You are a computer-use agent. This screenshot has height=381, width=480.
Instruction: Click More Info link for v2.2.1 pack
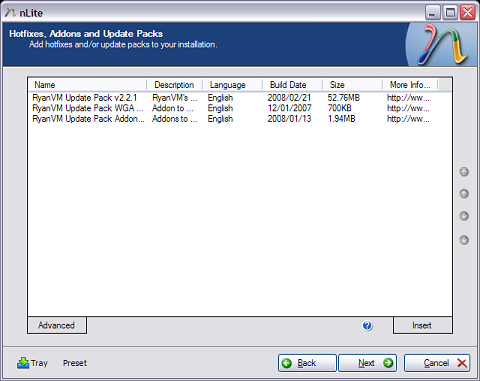[408, 98]
